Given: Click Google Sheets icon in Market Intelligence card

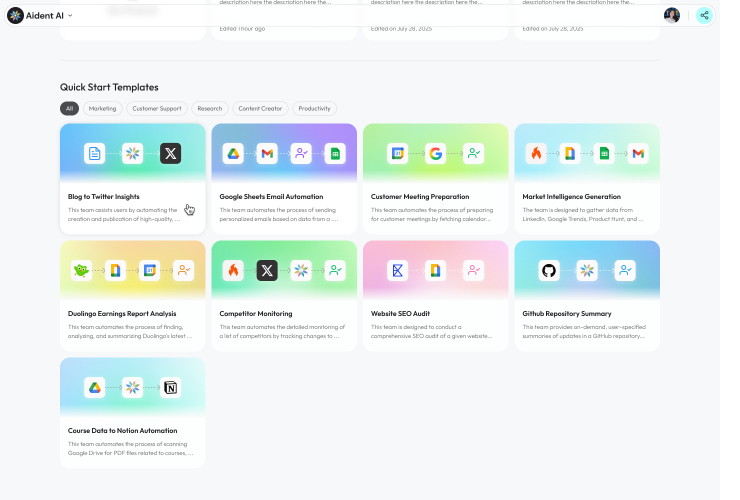Looking at the screenshot, I should coord(604,153).
